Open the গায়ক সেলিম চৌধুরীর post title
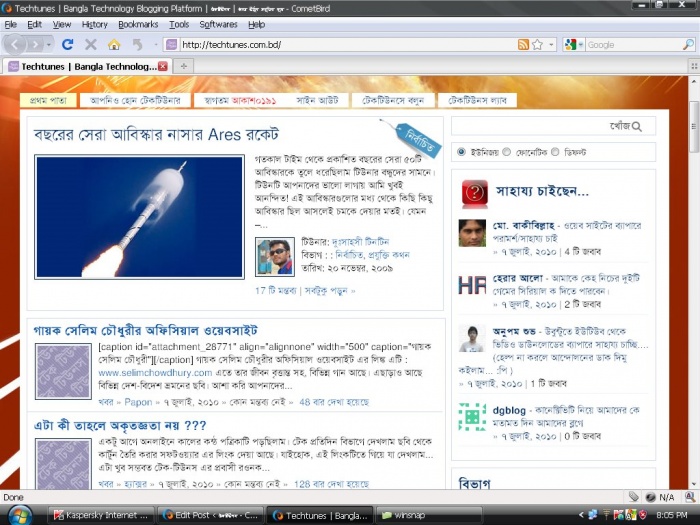Screen dimensions: 700x525 click(146, 330)
